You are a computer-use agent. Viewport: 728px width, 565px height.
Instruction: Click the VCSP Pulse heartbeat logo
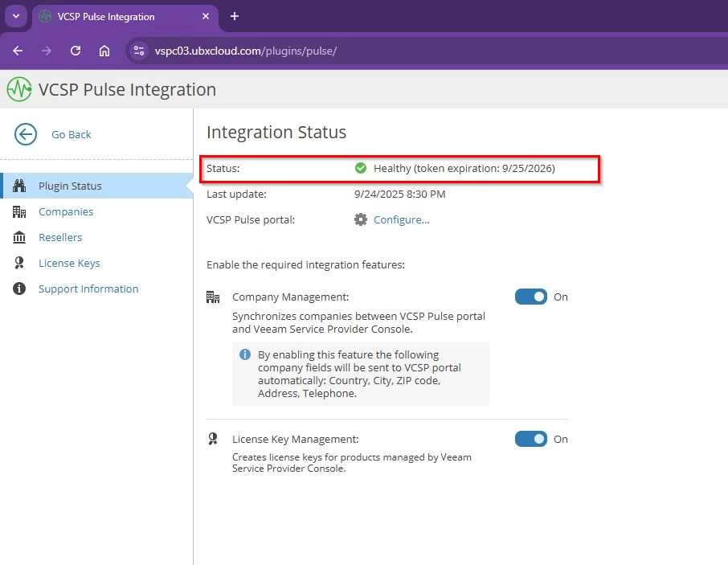coord(19,89)
